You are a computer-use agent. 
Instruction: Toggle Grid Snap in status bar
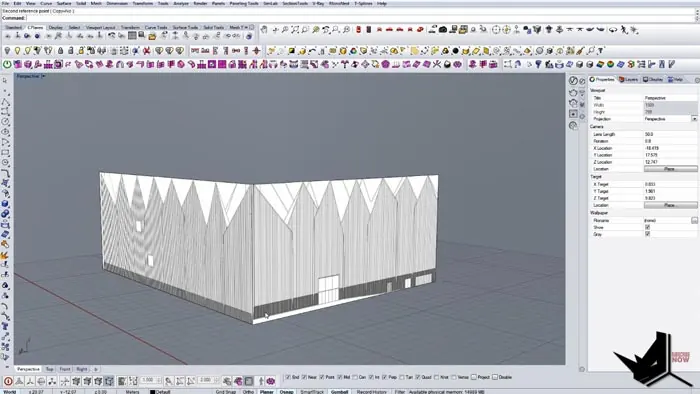click(x=225, y=392)
